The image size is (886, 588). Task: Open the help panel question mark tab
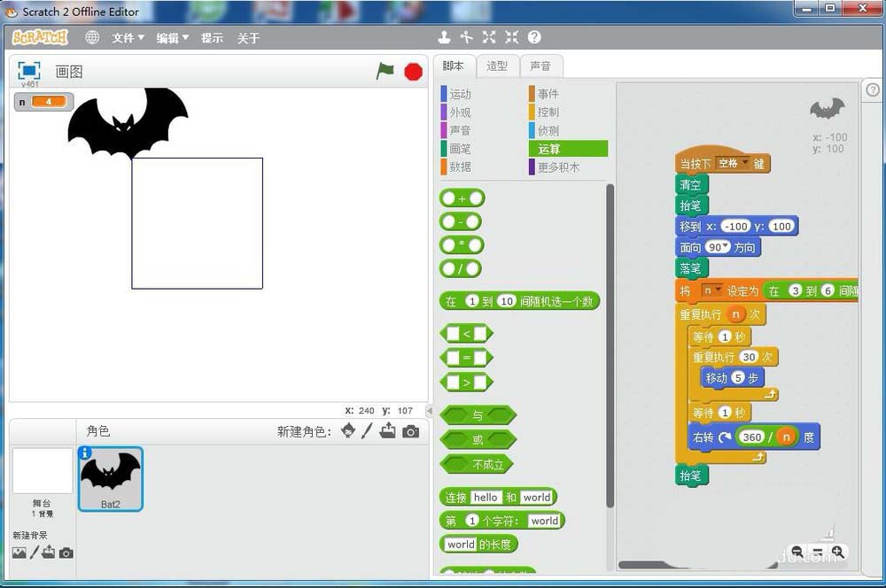pos(873,89)
